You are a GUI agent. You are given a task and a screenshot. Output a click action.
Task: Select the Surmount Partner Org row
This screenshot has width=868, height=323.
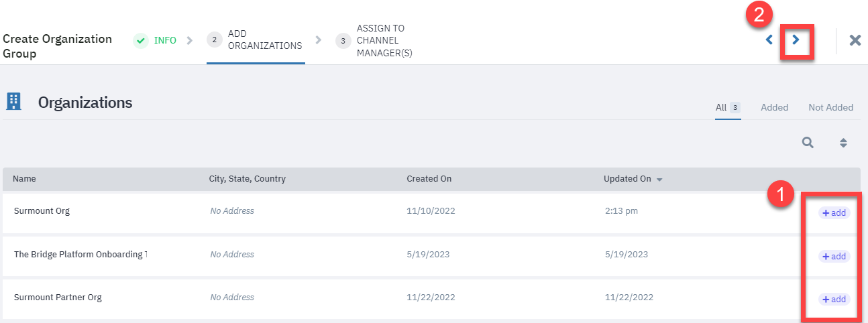(431, 298)
